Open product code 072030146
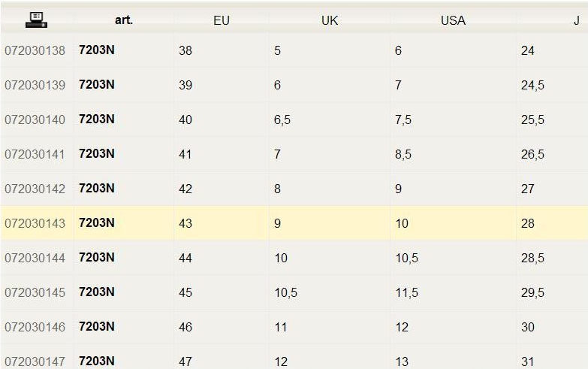588x369 pixels. (x=35, y=327)
